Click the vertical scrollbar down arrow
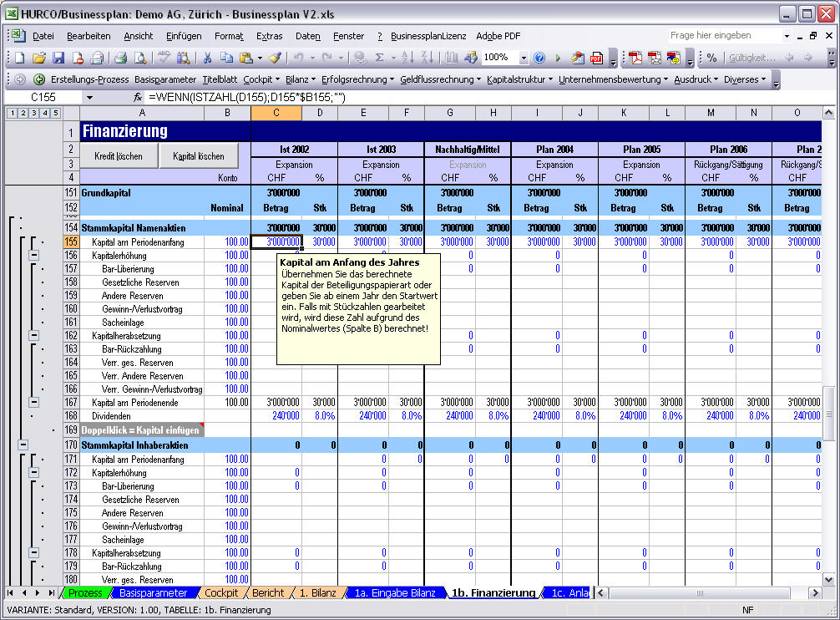840x620 pixels. pos(828,579)
